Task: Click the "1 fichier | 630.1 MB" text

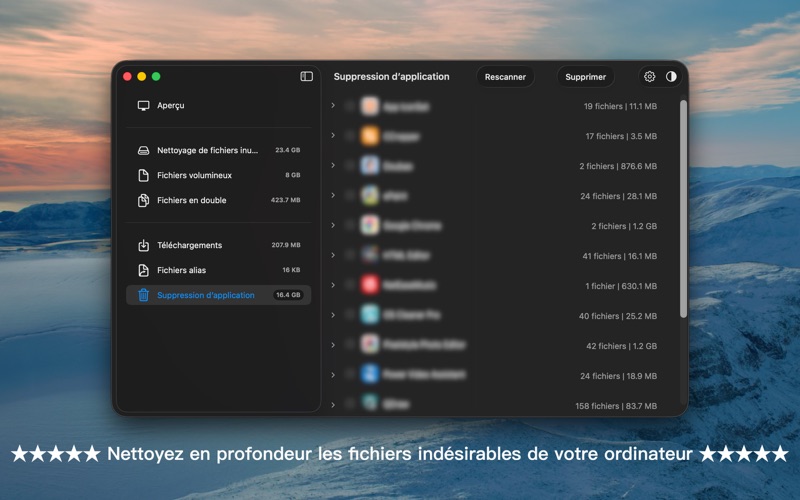Action: 621,286
